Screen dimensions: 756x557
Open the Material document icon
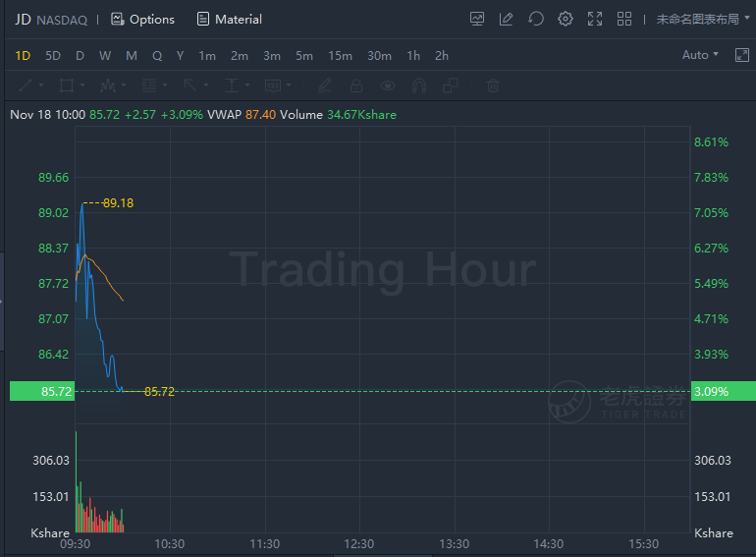[203, 20]
